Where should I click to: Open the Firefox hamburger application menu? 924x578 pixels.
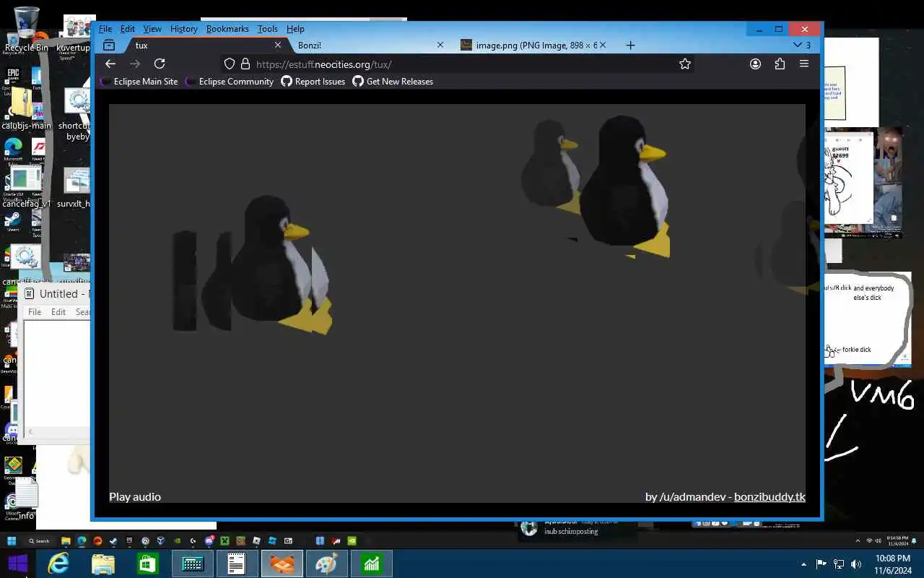coord(803,64)
